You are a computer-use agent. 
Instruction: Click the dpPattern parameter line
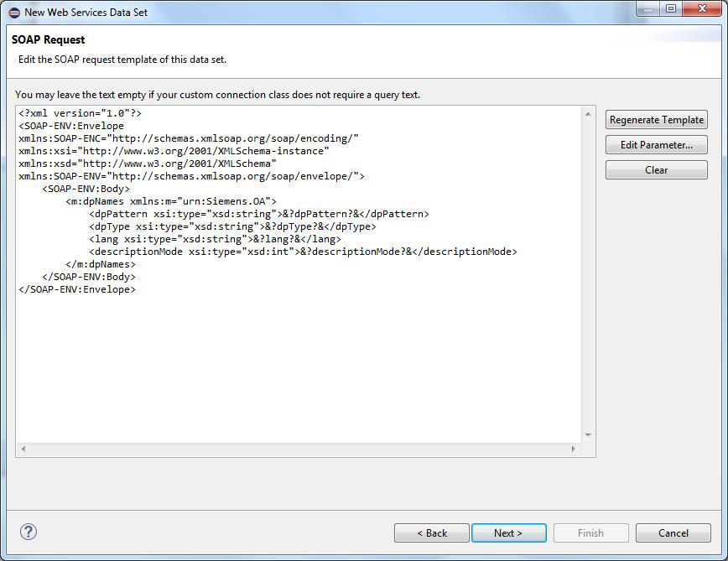pos(259,214)
